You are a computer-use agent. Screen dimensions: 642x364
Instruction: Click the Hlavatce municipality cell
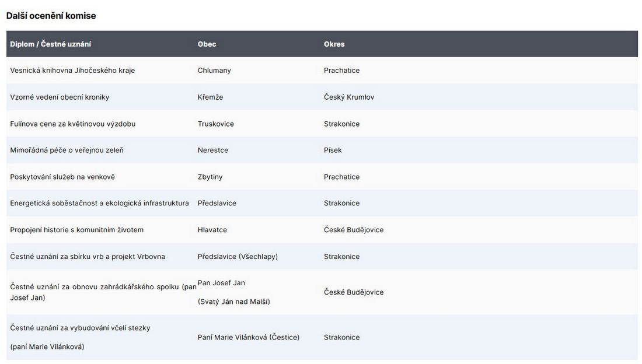[x=212, y=230]
